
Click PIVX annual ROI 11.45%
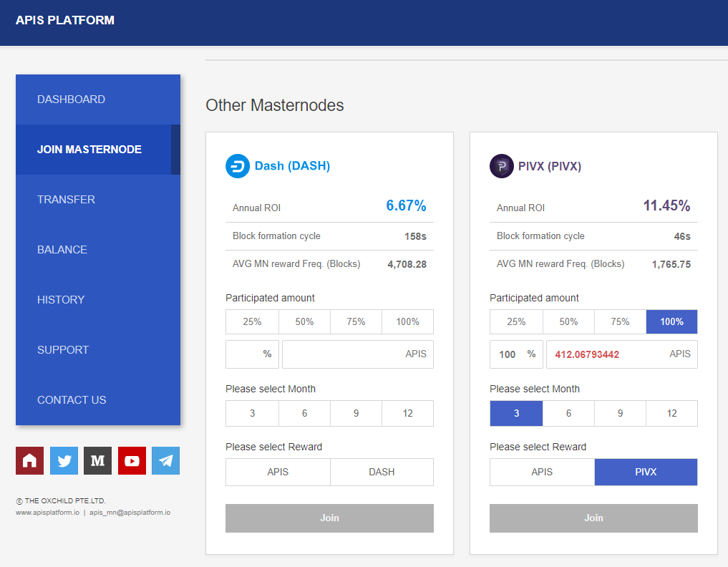click(666, 205)
